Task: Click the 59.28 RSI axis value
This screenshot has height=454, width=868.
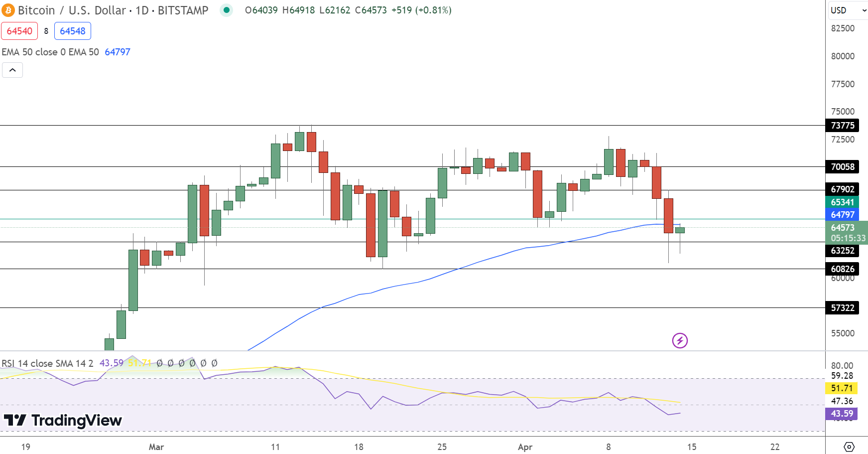Action: click(x=842, y=376)
